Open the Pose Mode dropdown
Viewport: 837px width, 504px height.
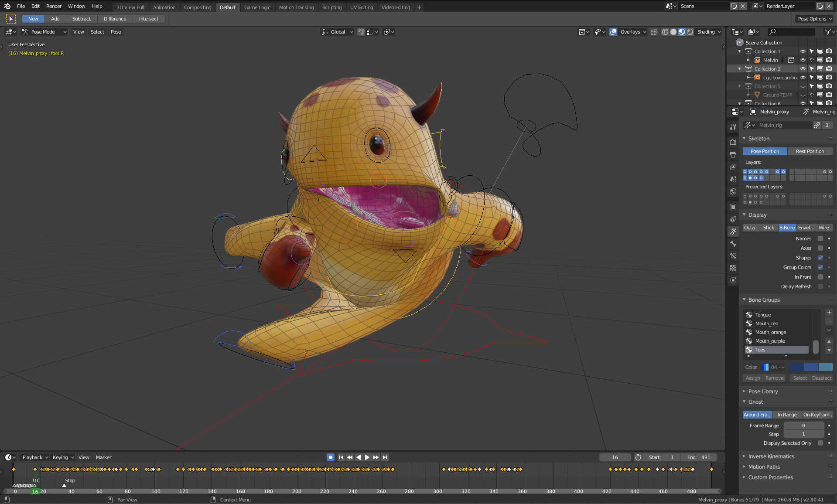click(x=44, y=31)
